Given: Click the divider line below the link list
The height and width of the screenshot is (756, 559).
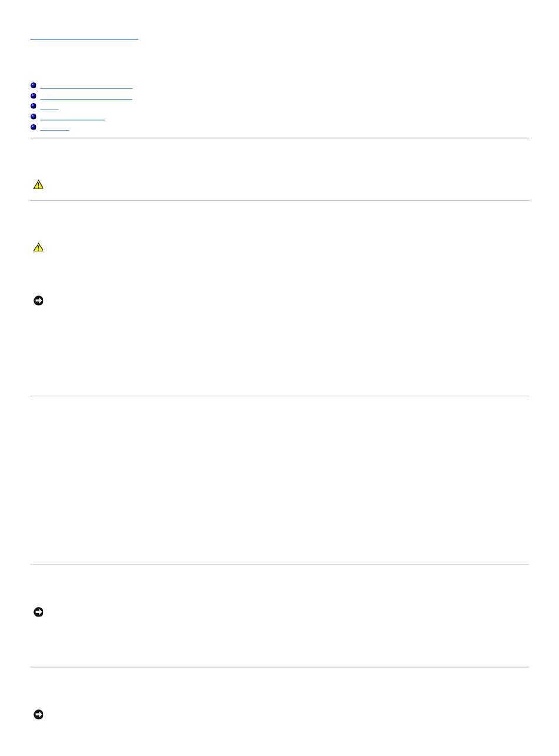Looking at the screenshot, I should click(x=279, y=138).
